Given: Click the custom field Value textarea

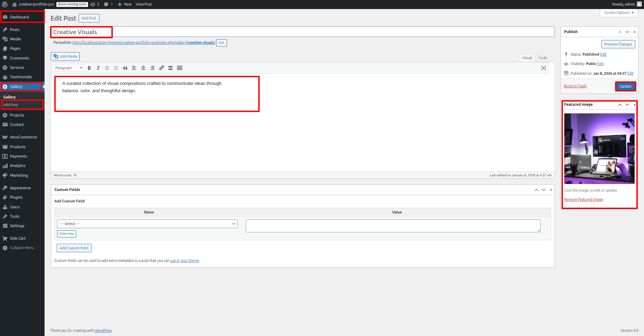Looking at the screenshot, I should [393, 226].
